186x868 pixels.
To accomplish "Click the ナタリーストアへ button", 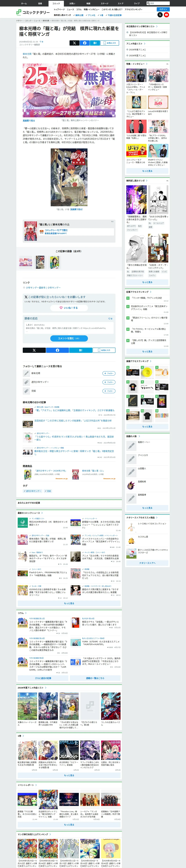I will [x=147, y=563].
